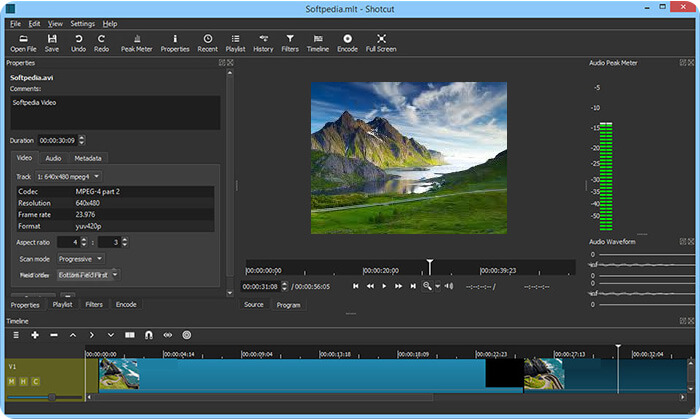
Task: Skip to the end of the clip
Action: click(x=413, y=286)
